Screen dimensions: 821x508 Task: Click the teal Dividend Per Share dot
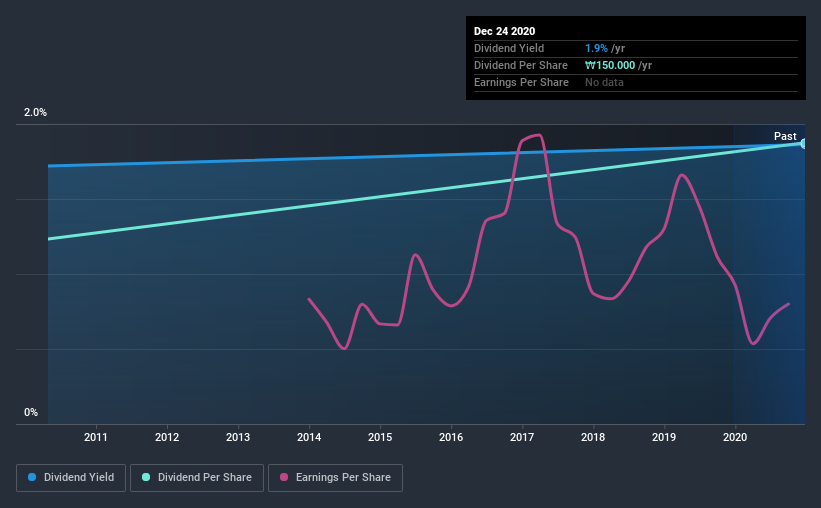pos(146,477)
